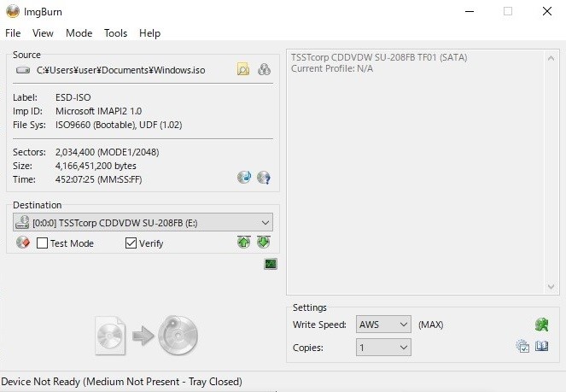
Task: Click the open book icon in Settings
Action: click(x=541, y=347)
